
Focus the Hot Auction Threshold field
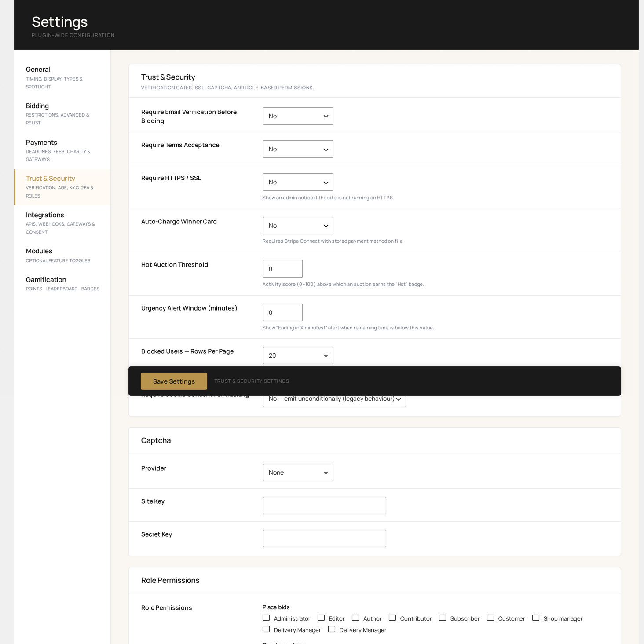coord(282,269)
